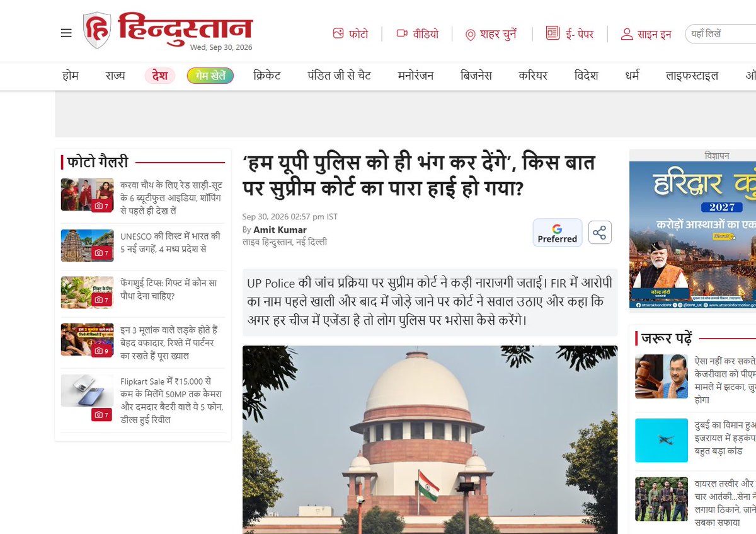The image size is (756, 534).
Task: Open the हरिद्वार कुंभ 2027 advertisement
Action: (692, 235)
